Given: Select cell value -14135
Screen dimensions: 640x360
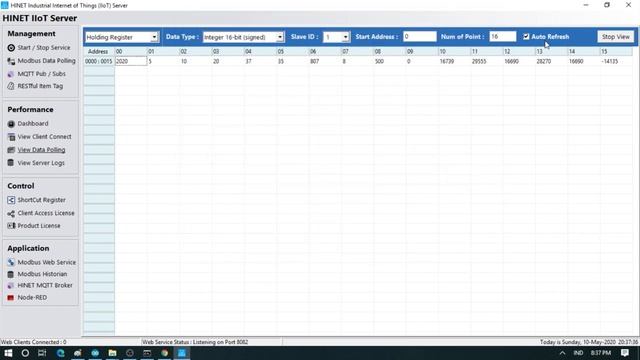Looking at the screenshot, I should (610, 61).
